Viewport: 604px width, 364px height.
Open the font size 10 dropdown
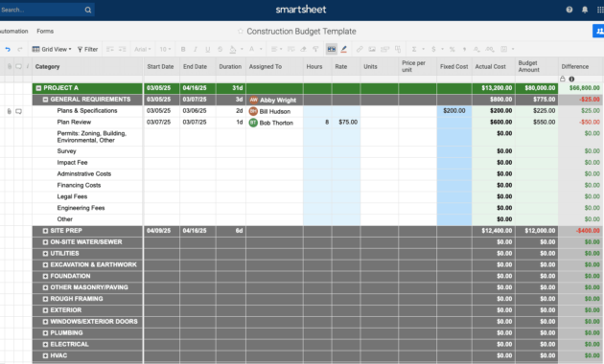pyautogui.click(x=165, y=49)
